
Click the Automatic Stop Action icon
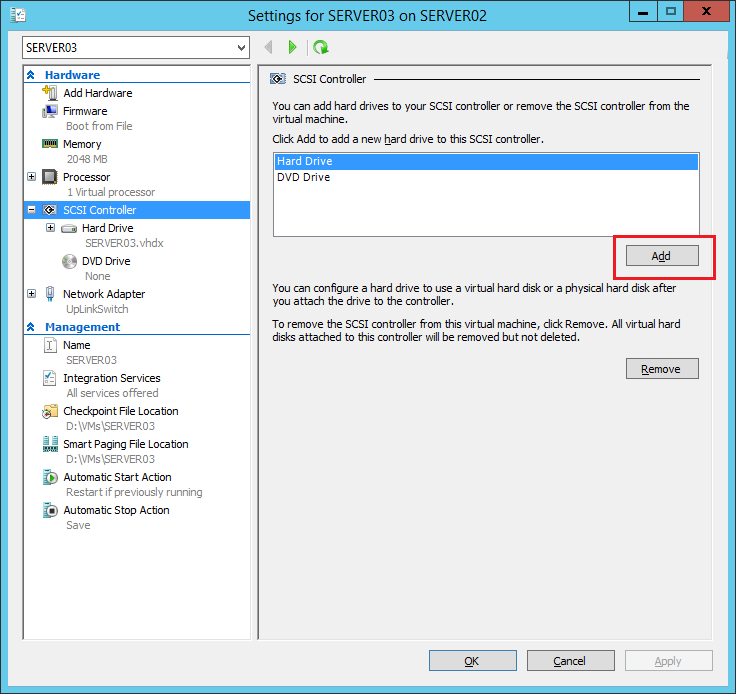tap(50, 510)
